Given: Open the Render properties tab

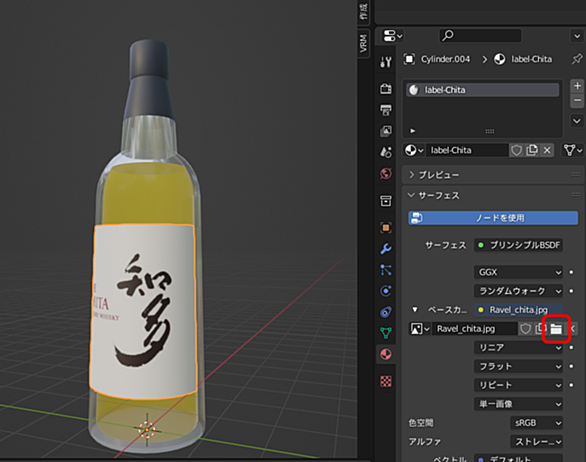Looking at the screenshot, I should (x=386, y=89).
